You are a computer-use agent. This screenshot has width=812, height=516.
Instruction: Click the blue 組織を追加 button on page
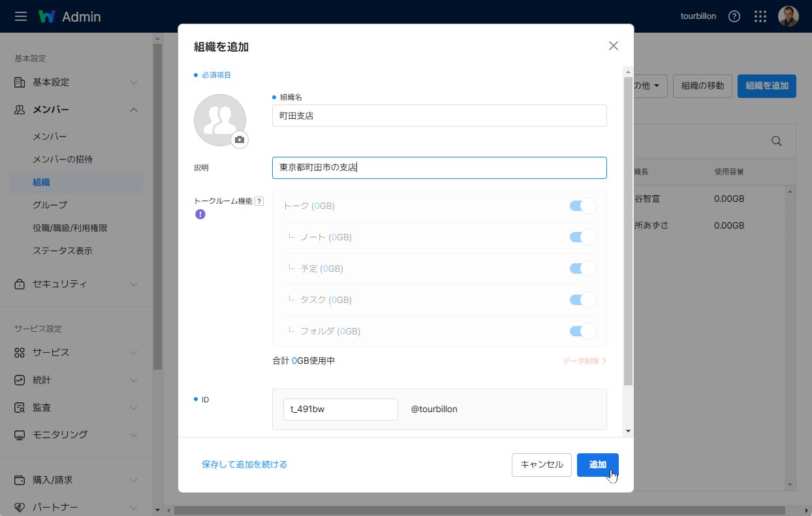point(767,86)
